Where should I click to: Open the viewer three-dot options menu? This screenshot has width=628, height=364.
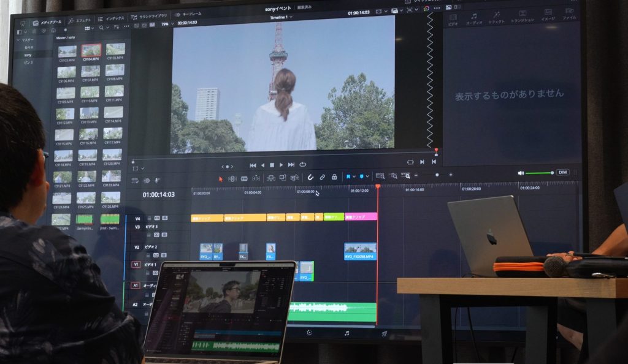pyautogui.click(x=437, y=8)
